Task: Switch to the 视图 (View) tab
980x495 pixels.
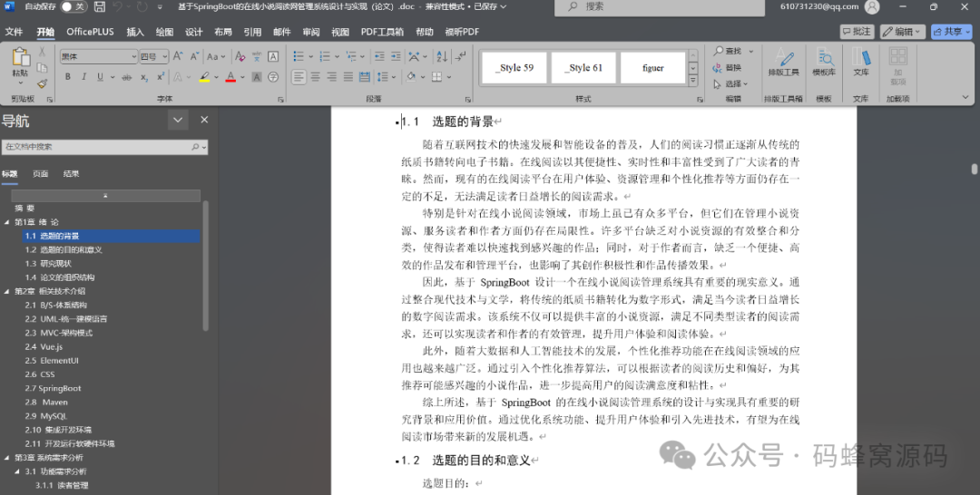Action: (x=340, y=32)
